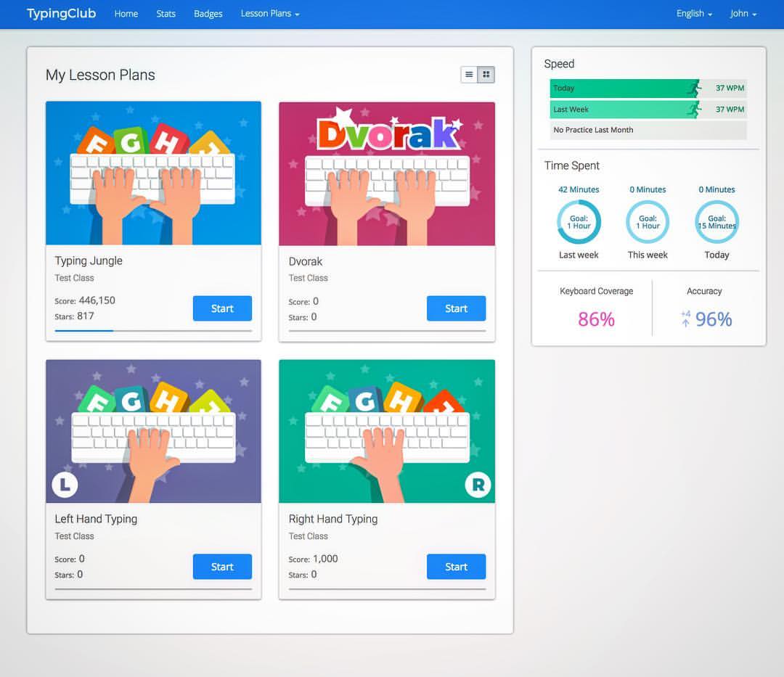Click the 86% keyboard coverage value
This screenshot has height=677, width=784.
pyautogui.click(x=596, y=319)
